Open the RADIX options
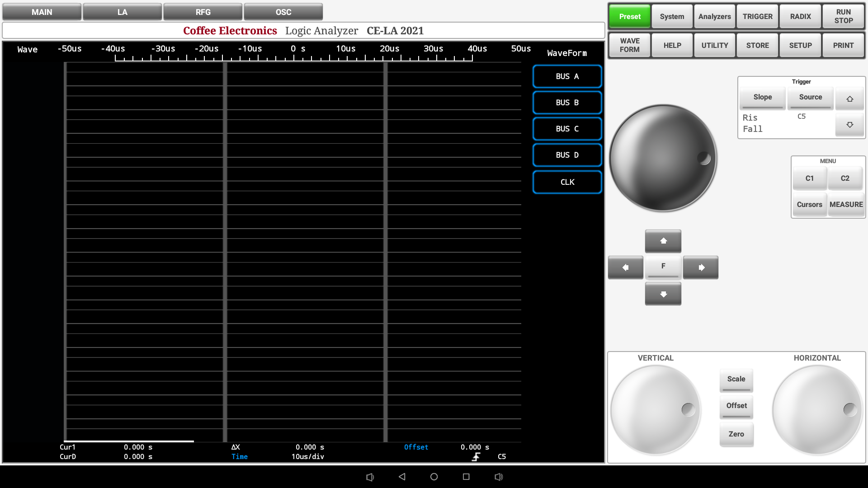The height and width of the screenshot is (488, 868). [x=800, y=16]
